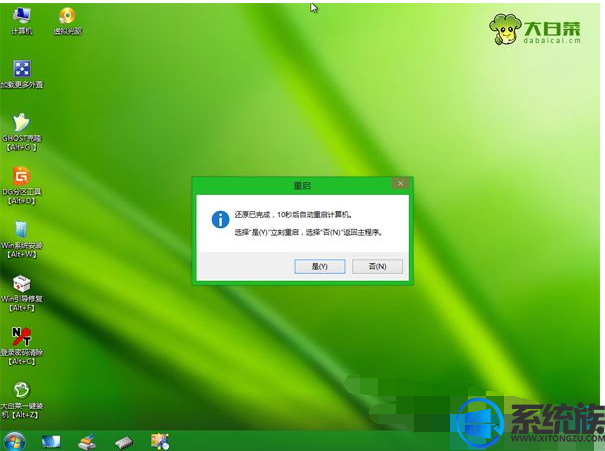Close the 重启 dialog with X
The width and height of the screenshot is (605, 451).
tap(401, 184)
